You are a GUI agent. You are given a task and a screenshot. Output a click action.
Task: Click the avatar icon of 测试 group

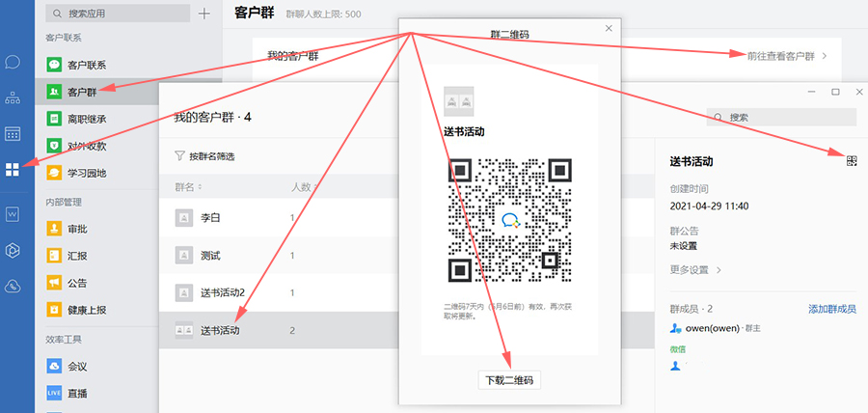tap(184, 255)
